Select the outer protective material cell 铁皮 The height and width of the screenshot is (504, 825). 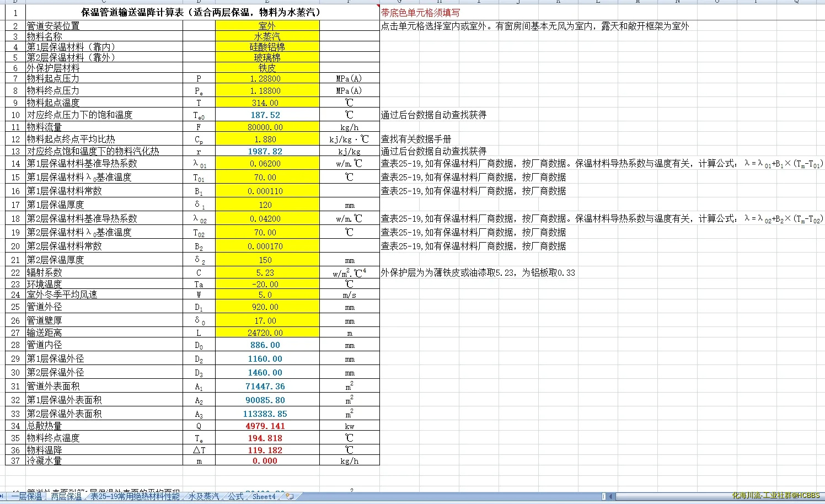(x=267, y=68)
